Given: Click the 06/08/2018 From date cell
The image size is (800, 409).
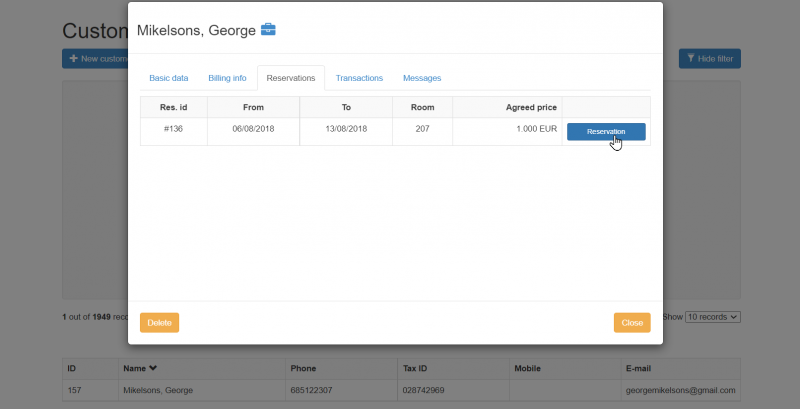Looking at the screenshot, I should click(x=253, y=131).
